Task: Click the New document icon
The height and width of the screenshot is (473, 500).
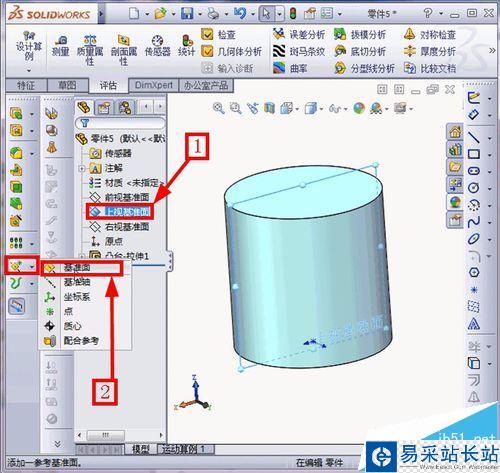Action: coord(134,14)
